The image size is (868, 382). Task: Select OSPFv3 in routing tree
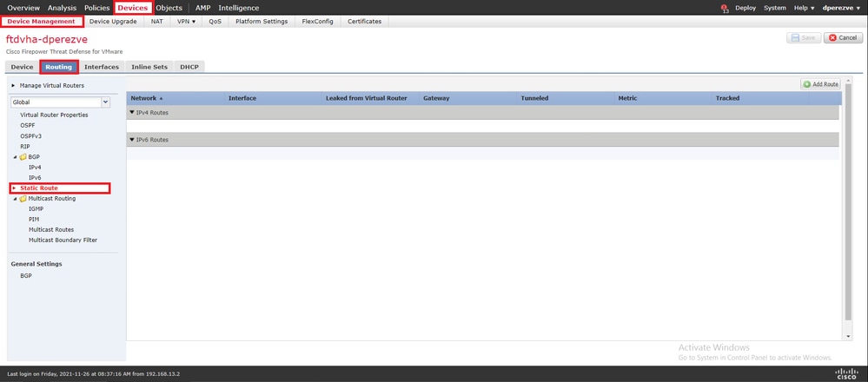pyautogui.click(x=31, y=136)
